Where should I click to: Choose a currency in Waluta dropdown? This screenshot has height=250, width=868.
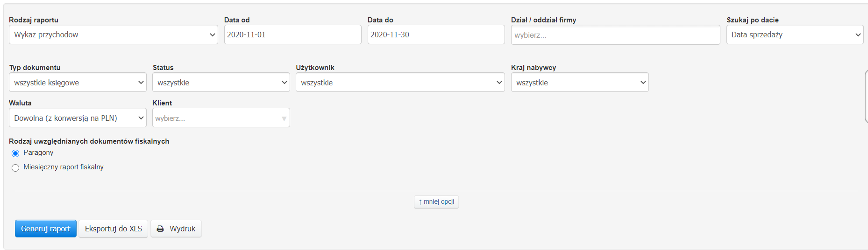point(78,118)
